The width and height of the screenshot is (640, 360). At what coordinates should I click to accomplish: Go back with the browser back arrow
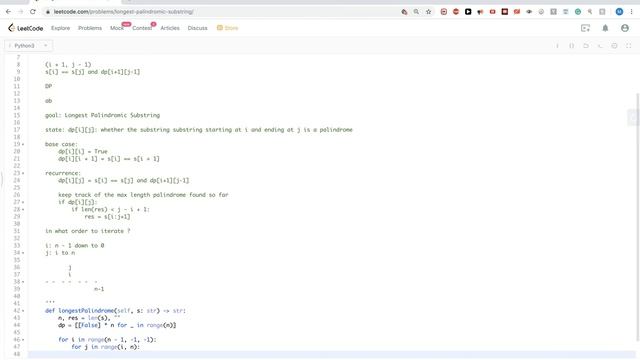[x=9, y=12]
